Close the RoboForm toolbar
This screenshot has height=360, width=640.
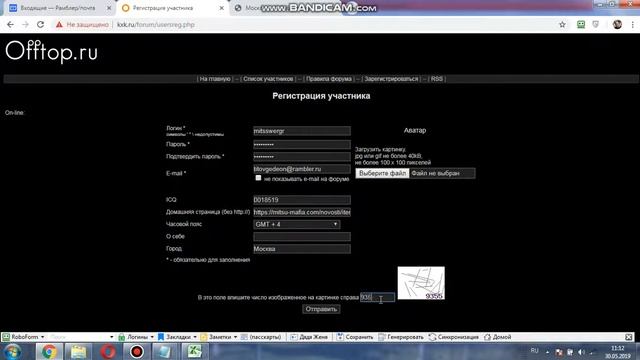click(x=629, y=337)
